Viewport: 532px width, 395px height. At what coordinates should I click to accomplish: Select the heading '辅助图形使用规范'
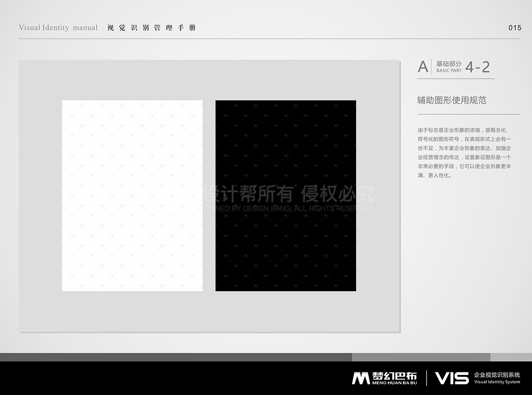tap(452, 100)
